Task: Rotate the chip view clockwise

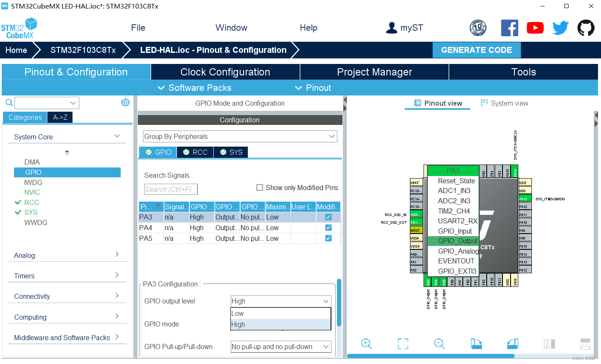Action: point(476,344)
